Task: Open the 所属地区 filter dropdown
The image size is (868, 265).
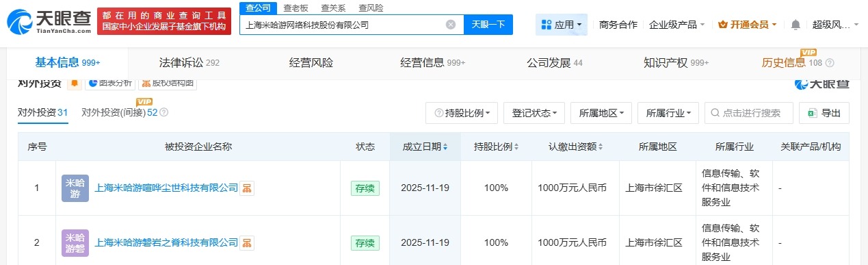Action: click(x=601, y=113)
